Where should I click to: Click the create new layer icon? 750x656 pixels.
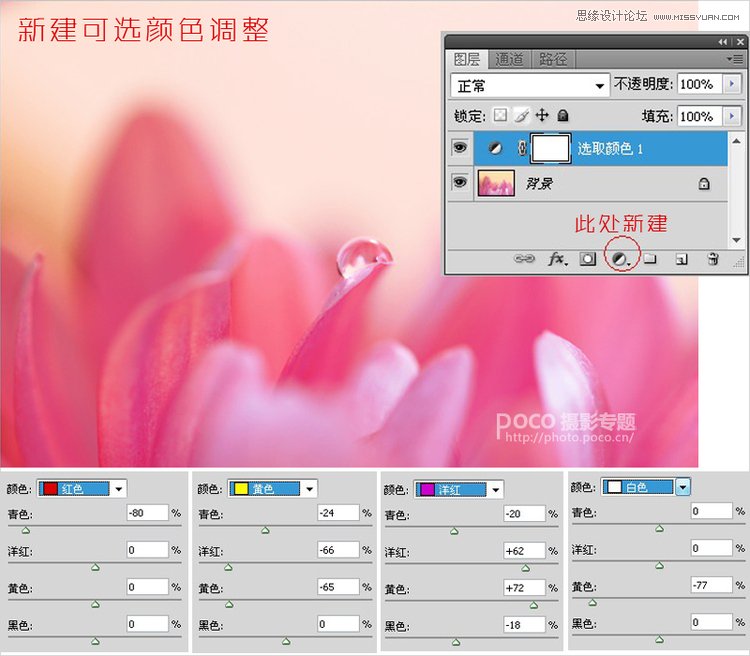pos(681,259)
